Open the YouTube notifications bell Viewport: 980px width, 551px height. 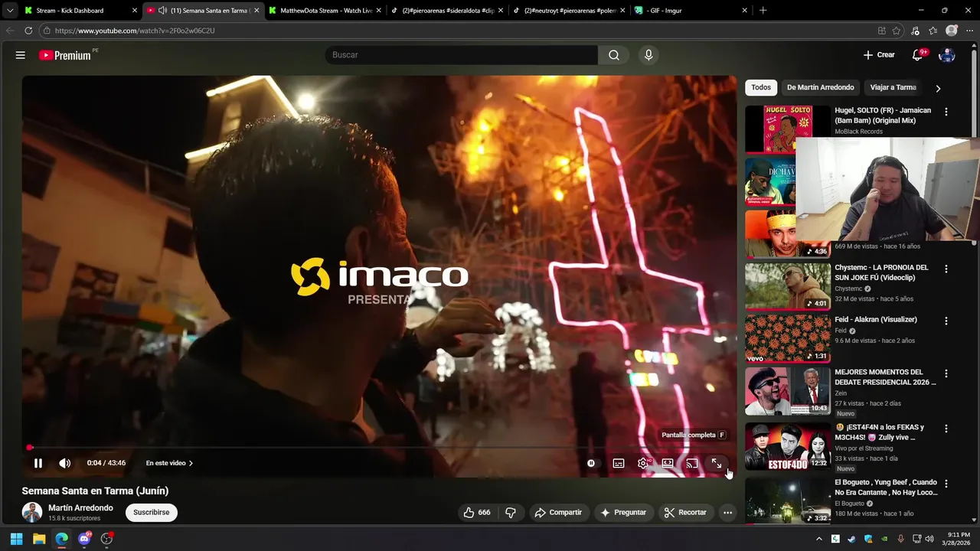pos(917,55)
